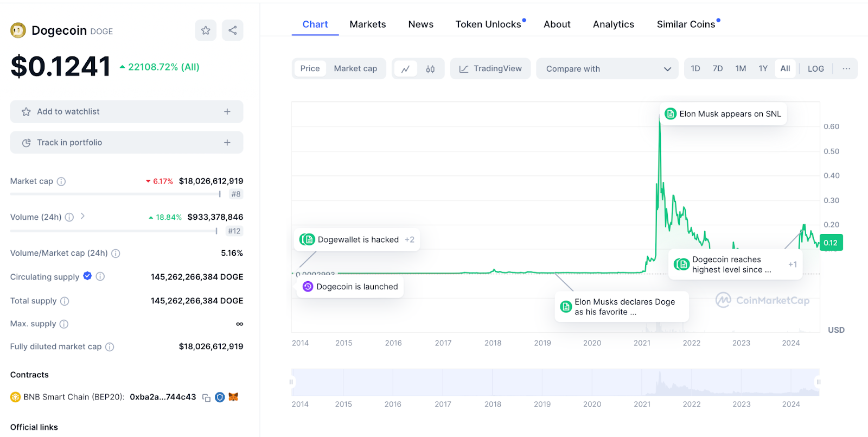Screen dimensions: 868x437
Task: Click the shield icon next to contract address
Action: pos(220,397)
